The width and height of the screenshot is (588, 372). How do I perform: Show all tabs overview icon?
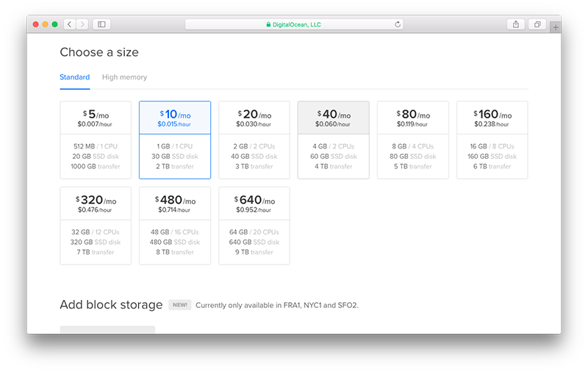(x=537, y=24)
